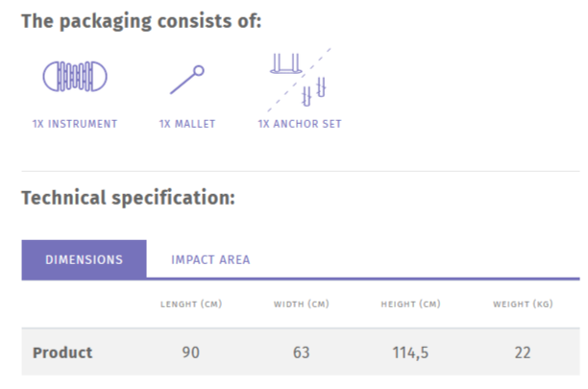The height and width of the screenshot is (389, 588).
Task: Click the width value 63
Action: point(301,353)
